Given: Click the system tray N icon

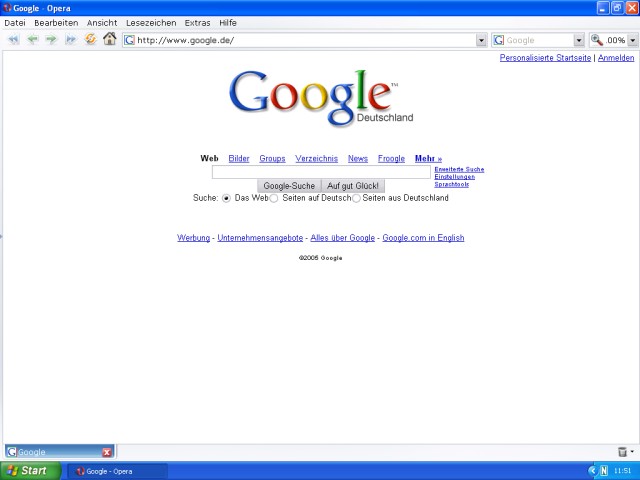Looking at the screenshot, I should click(x=604, y=471).
